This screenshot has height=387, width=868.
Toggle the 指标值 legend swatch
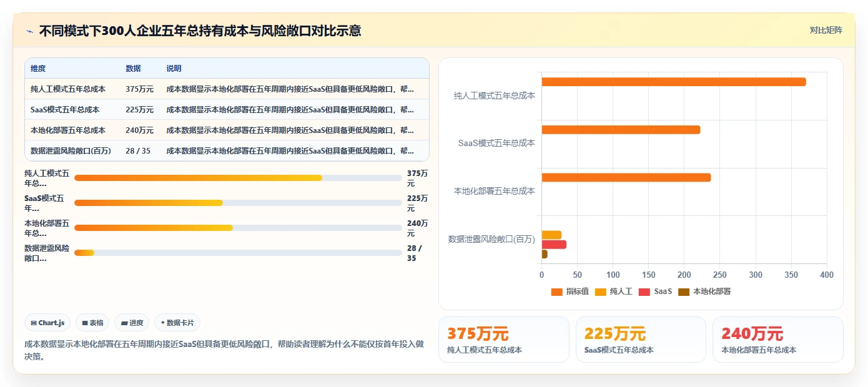(557, 291)
